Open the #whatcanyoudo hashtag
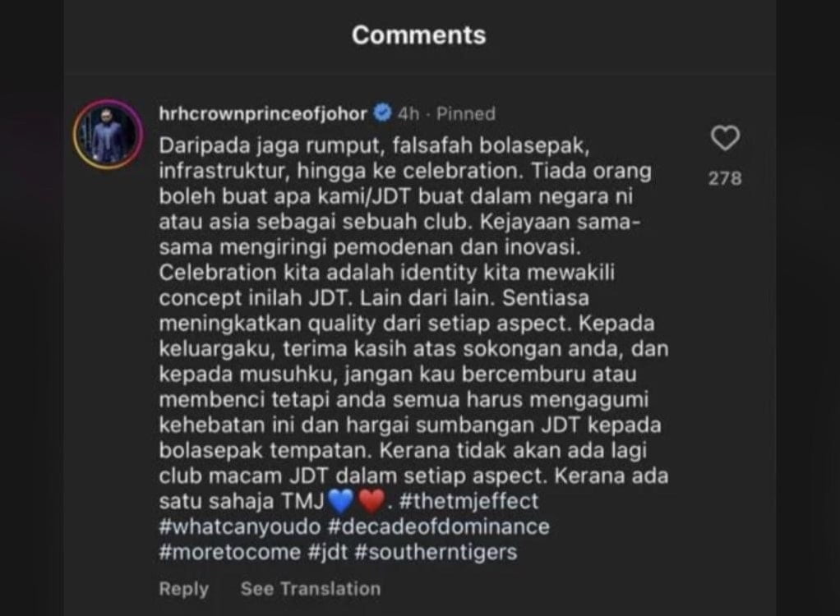The image size is (840, 616). click(x=239, y=526)
